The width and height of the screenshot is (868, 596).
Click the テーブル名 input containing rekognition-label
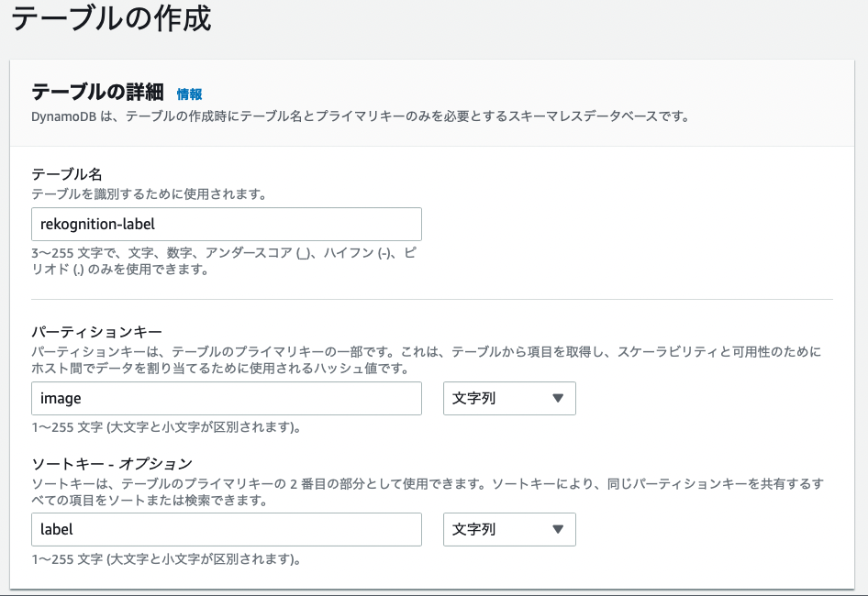pyautogui.click(x=227, y=224)
